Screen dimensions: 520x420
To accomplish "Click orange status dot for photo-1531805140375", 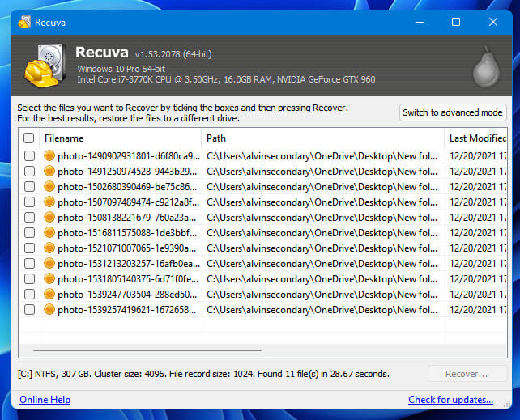I will point(49,278).
